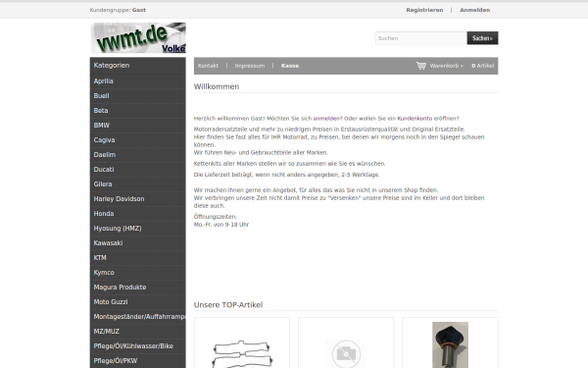Click the shift knob product thumbnail
The image size is (588, 368).
(450, 344)
